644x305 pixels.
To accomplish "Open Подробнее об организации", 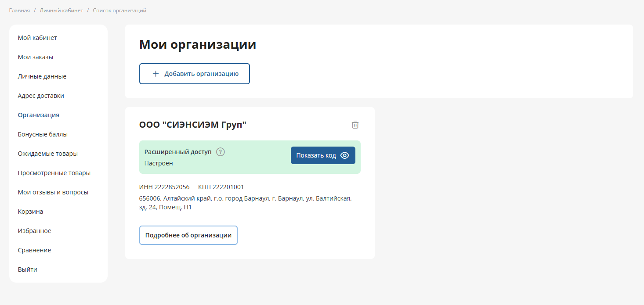I will 188,235.
